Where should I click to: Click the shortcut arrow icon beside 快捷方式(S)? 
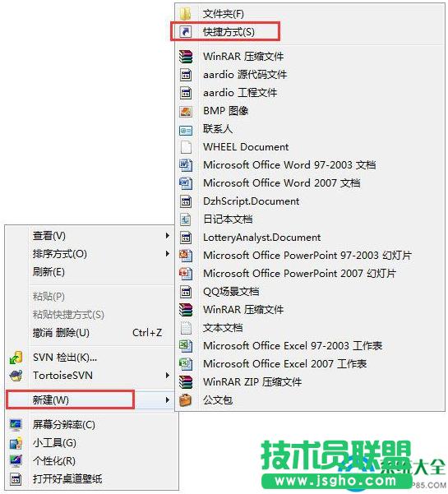[x=186, y=32]
